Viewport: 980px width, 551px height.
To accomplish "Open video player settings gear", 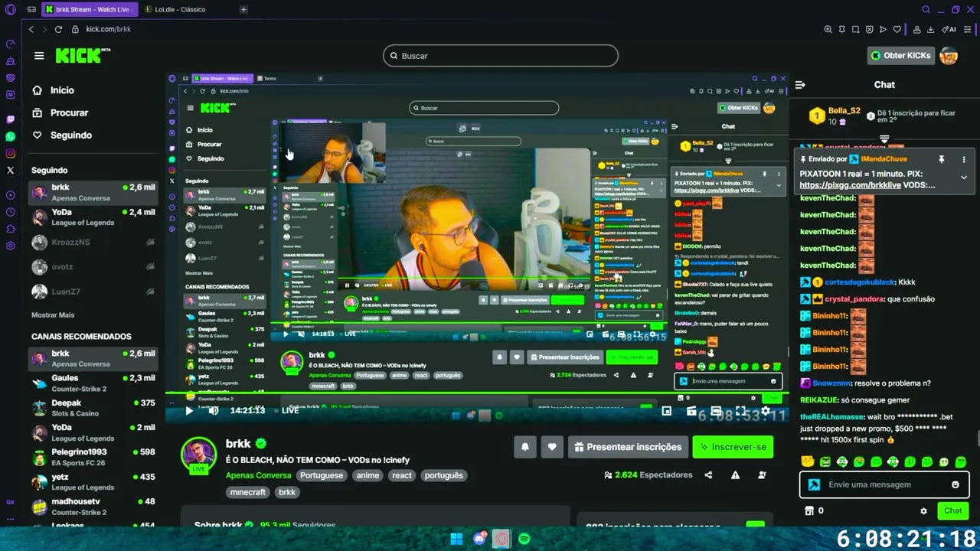I will 766,411.
